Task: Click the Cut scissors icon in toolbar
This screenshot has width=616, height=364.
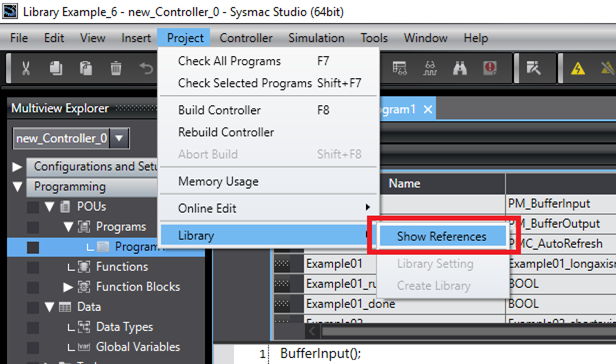Action: point(26,68)
